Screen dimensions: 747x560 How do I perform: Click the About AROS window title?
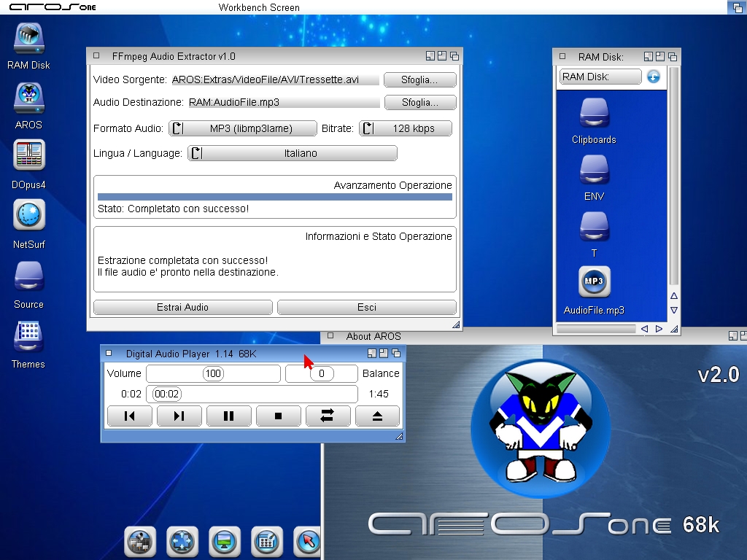tap(373, 337)
